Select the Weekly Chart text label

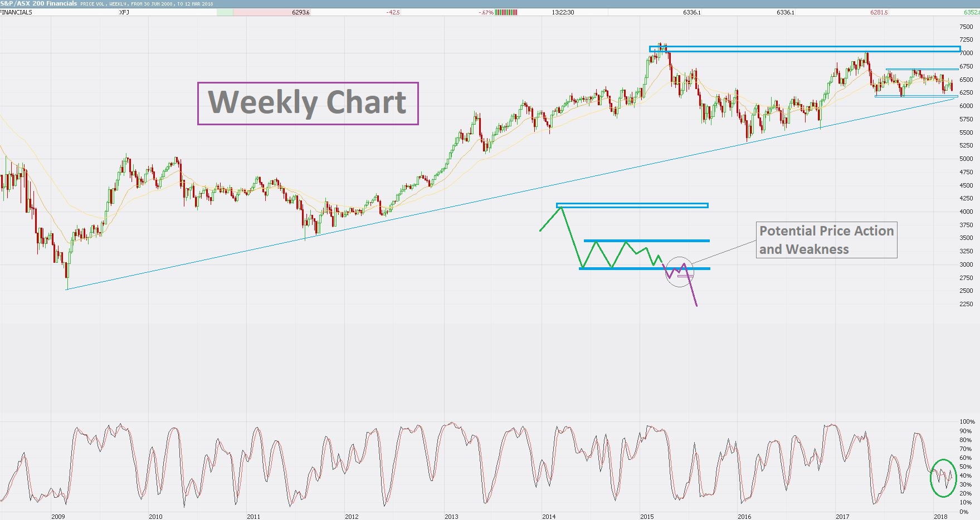(x=308, y=103)
